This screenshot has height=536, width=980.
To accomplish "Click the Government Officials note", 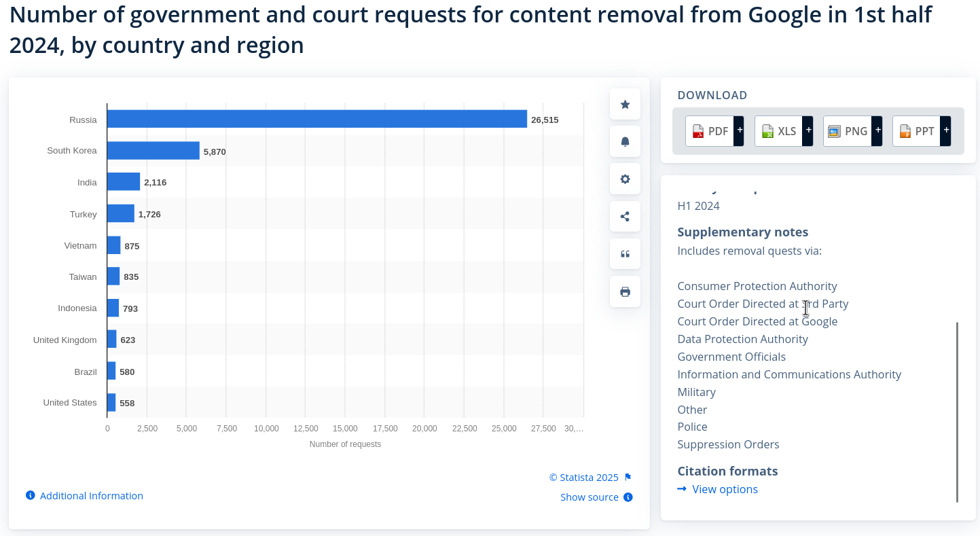I will pos(731,357).
